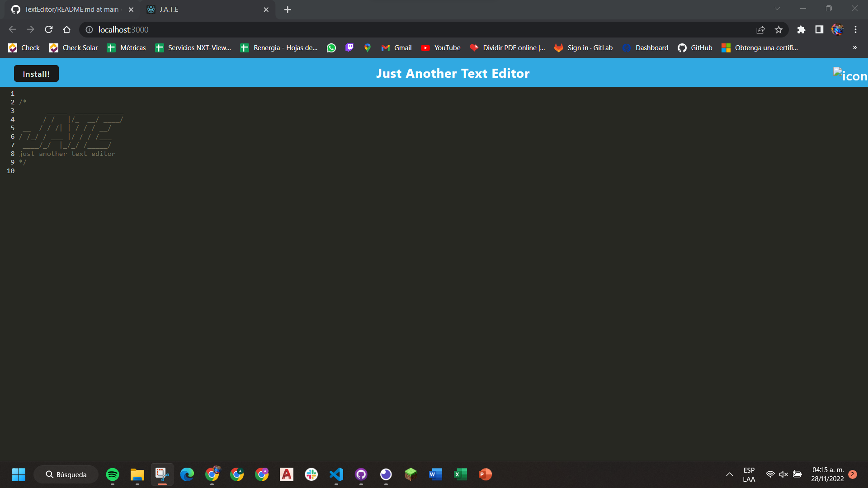The image size is (868, 488).
Task: Toggle system volume mute in tray
Action: click(x=783, y=474)
